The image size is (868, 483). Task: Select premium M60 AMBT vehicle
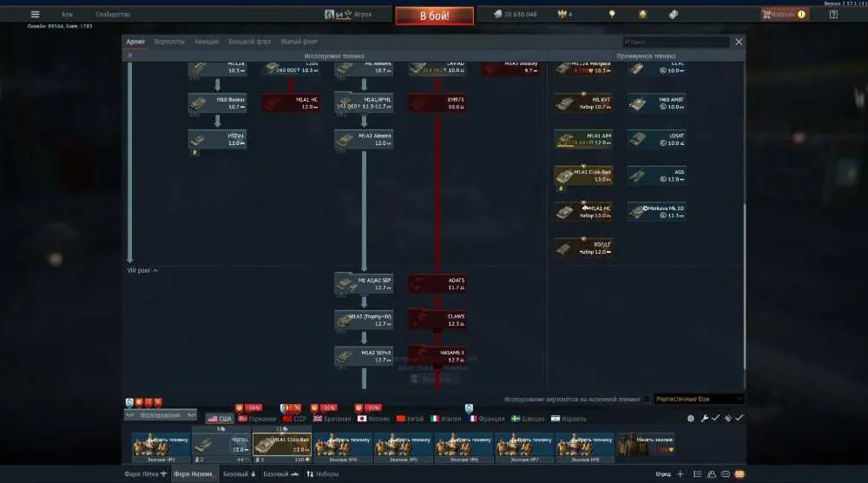coord(656,103)
